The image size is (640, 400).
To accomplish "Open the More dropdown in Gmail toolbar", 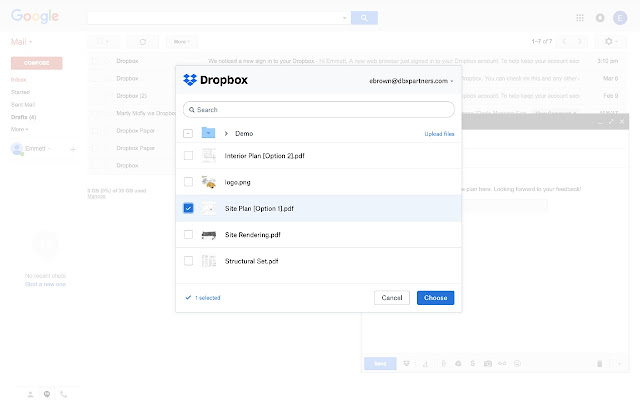I will tap(181, 42).
